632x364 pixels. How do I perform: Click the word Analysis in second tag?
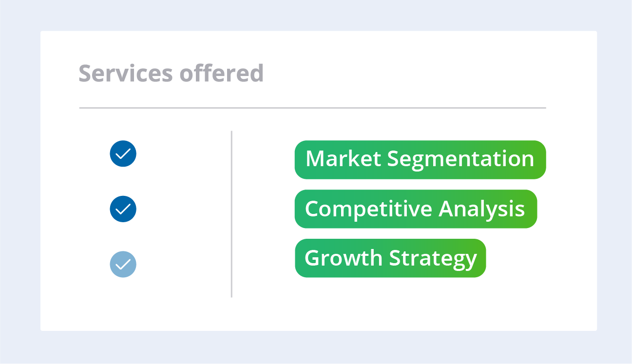point(482,209)
